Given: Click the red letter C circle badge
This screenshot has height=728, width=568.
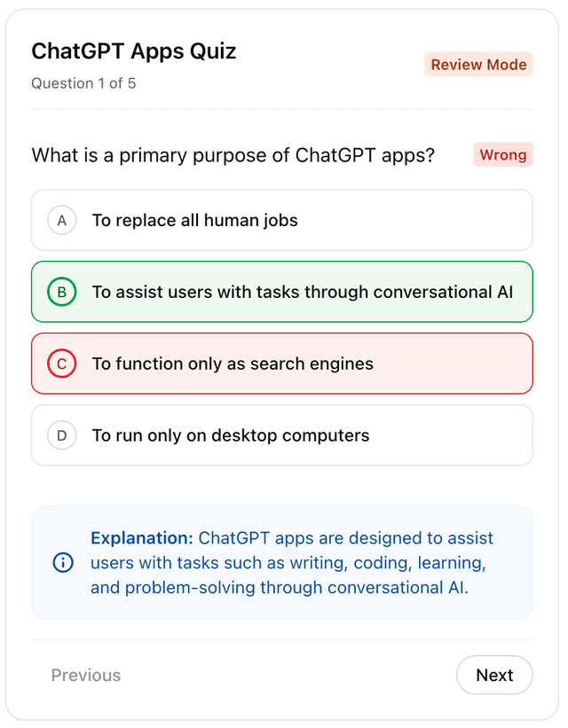Looking at the screenshot, I should tap(62, 364).
